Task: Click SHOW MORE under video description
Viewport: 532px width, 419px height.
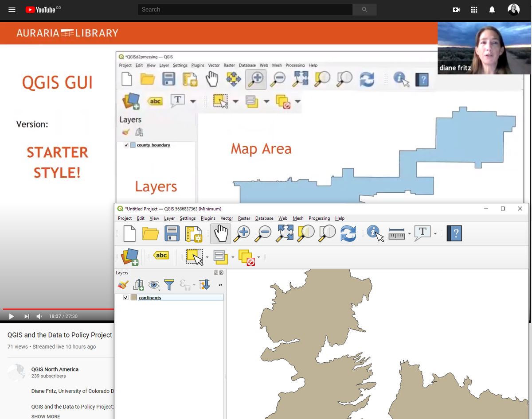Action: 46,416
